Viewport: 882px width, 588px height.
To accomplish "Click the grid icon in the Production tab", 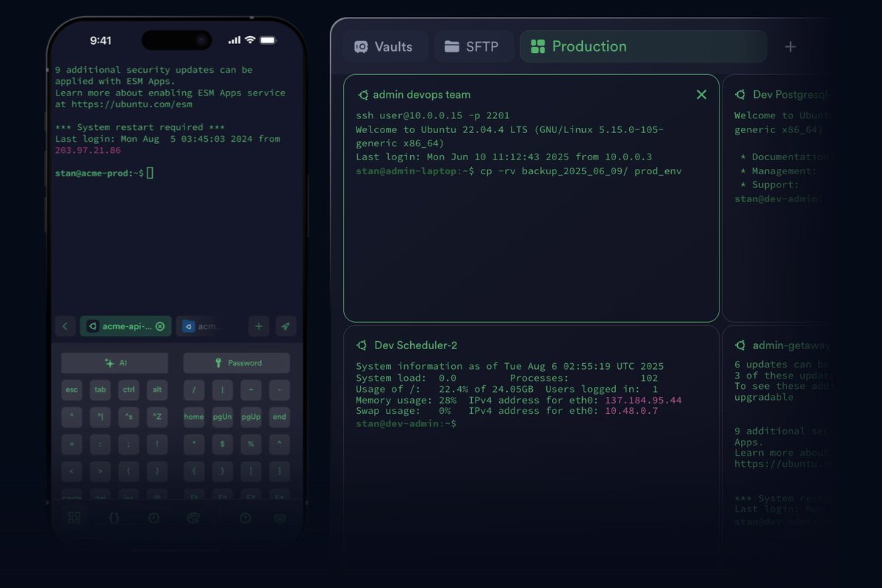I will [x=538, y=47].
